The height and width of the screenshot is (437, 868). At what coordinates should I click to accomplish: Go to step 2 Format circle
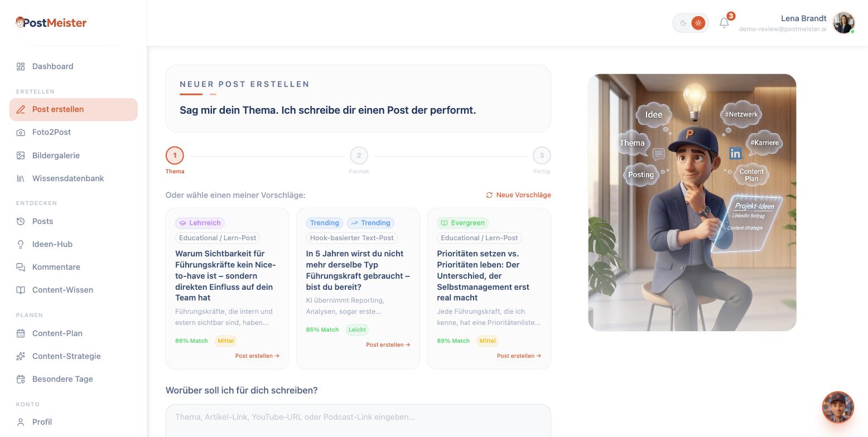(359, 156)
